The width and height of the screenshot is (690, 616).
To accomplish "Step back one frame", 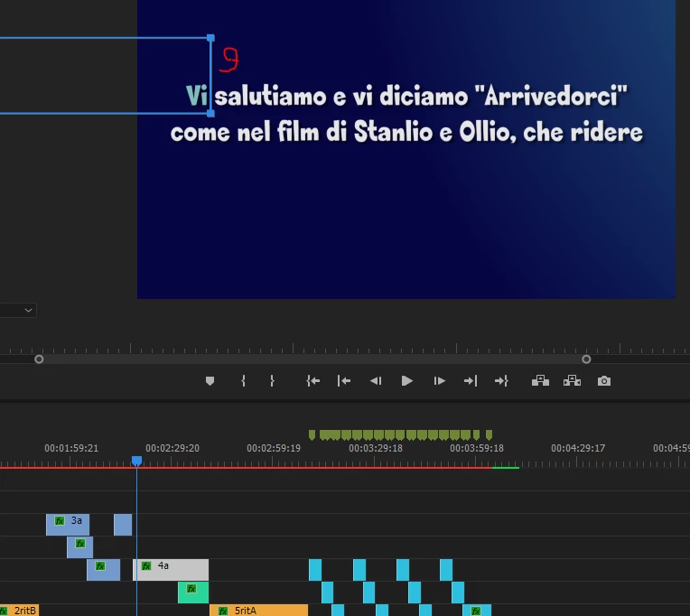I will click(376, 381).
